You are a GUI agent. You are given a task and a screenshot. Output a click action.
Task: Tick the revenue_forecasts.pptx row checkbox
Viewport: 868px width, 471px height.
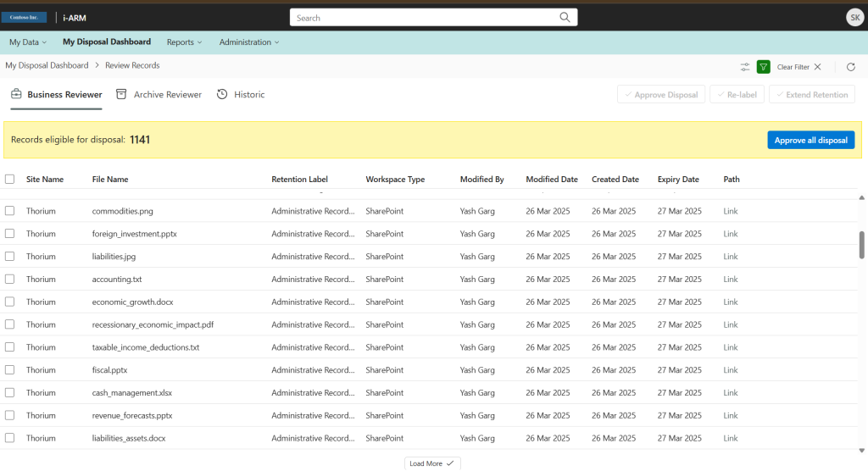tap(9, 415)
